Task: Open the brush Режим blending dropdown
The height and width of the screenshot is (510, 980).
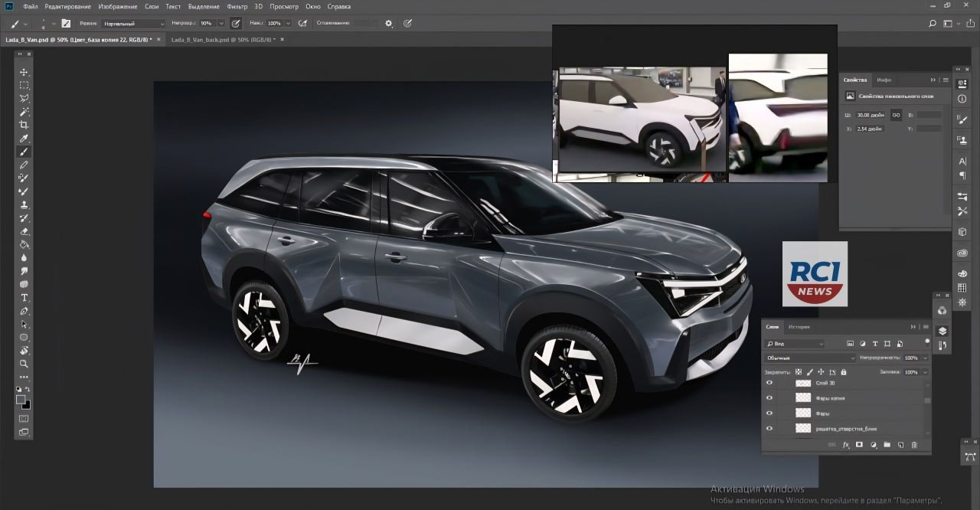Action: tap(134, 23)
